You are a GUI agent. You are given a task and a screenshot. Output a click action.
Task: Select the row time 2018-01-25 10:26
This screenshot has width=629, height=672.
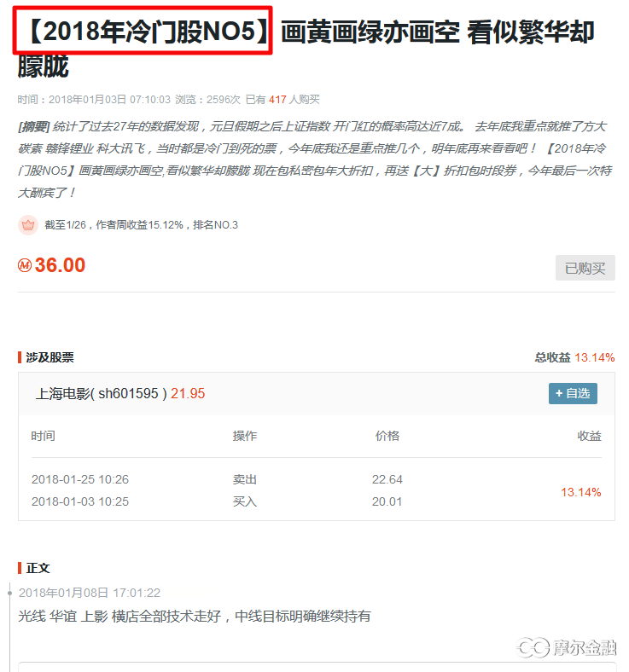80,479
